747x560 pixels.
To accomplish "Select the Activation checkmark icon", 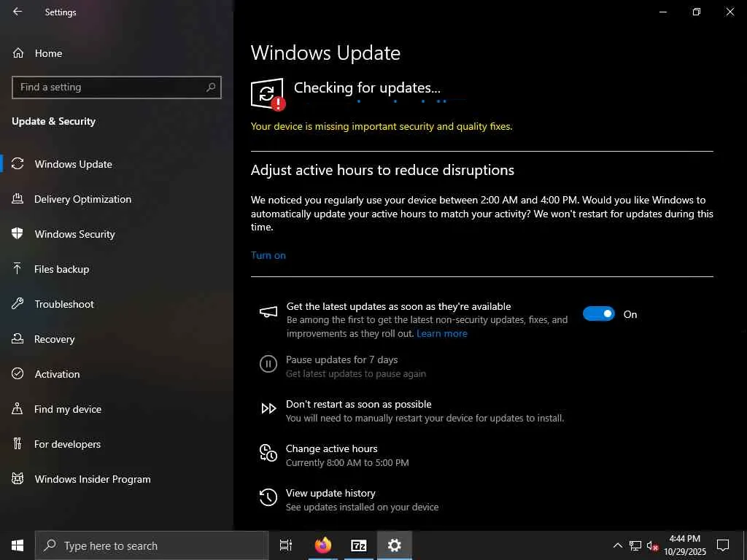I will tap(18, 374).
